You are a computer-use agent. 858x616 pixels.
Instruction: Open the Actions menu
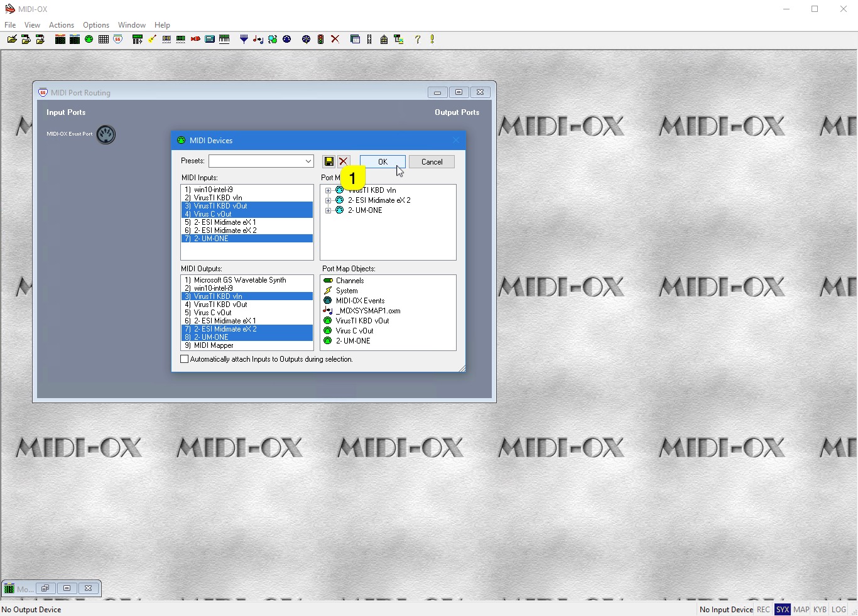pos(61,25)
